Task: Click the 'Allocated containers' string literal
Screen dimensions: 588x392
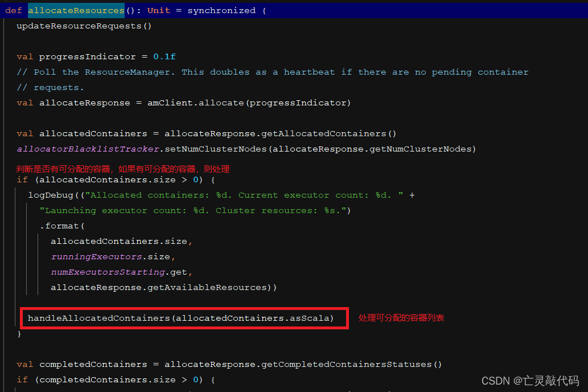Action: [244, 195]
